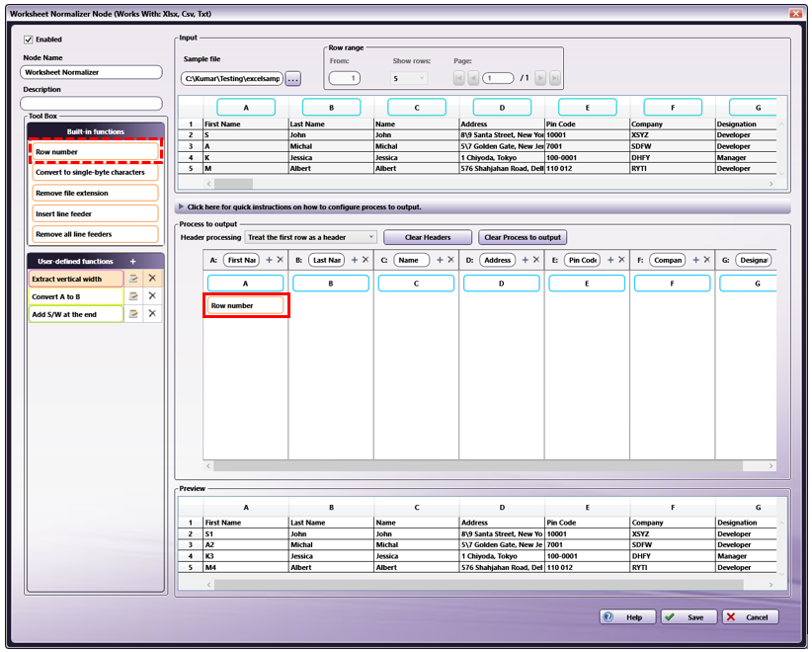Edit the Pin Code header name field

point(583,260)
